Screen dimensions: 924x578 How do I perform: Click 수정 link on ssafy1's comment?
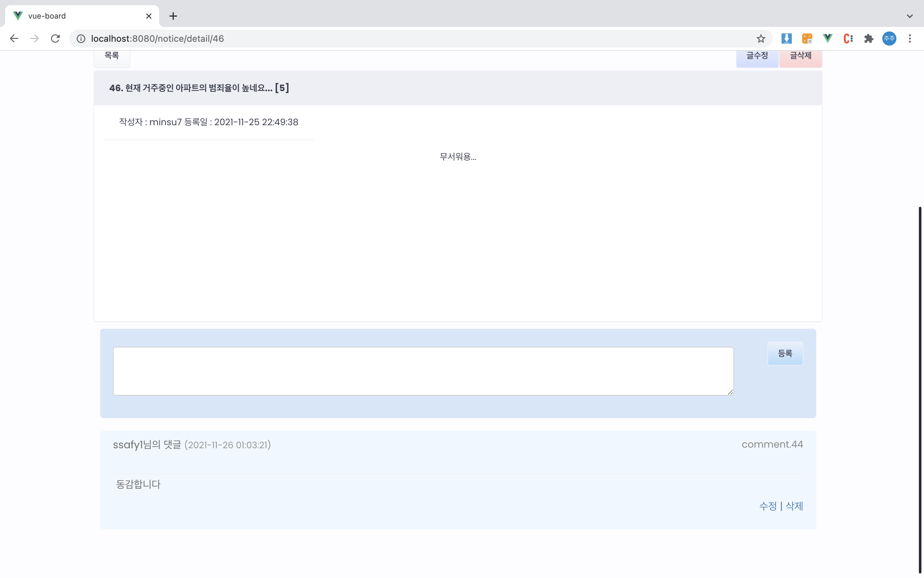(767, 506)
